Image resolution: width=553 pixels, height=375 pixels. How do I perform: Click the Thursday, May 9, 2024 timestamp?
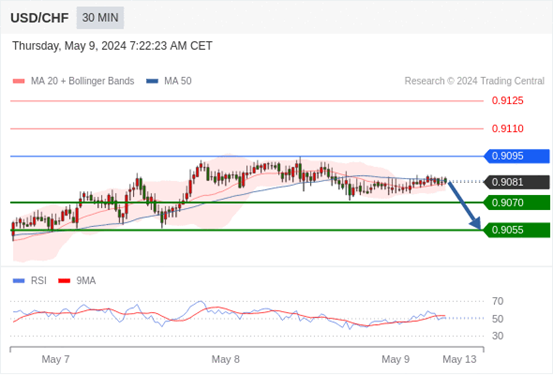click(x=112, y=46)
